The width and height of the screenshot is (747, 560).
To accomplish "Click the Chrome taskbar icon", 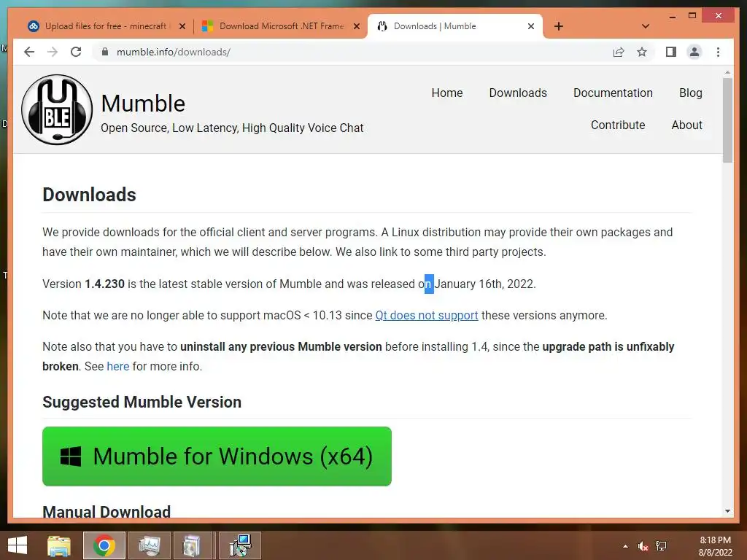I will 104,545.
